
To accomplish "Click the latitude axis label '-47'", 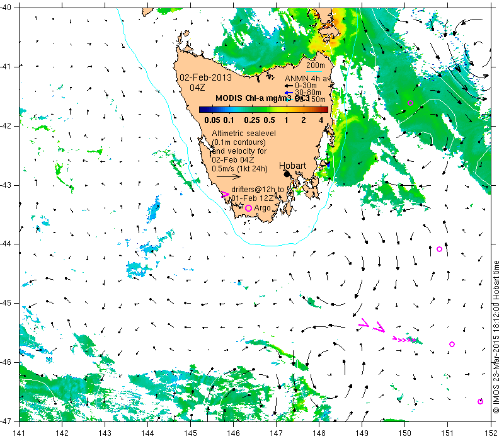I will tap(6, 421).
